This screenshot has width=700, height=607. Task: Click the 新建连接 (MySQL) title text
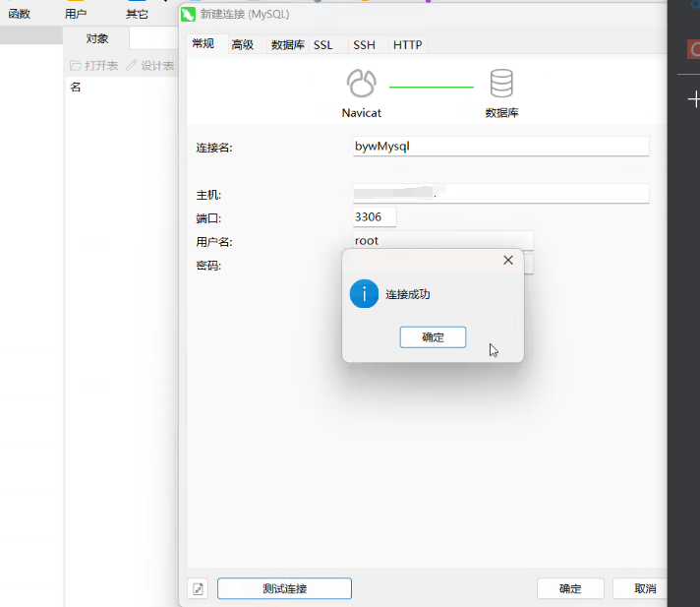tap(245, 15)
